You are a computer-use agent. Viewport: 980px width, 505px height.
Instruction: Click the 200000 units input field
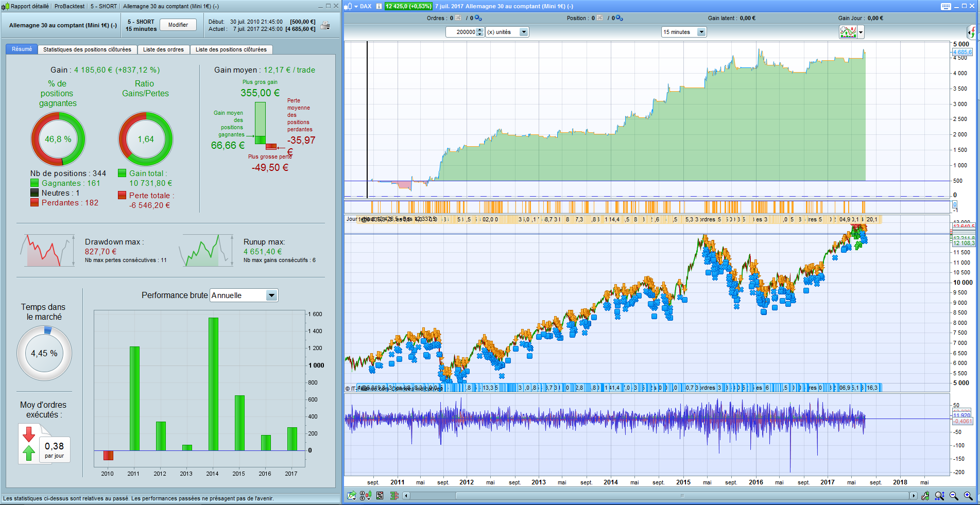click(461, 32)
